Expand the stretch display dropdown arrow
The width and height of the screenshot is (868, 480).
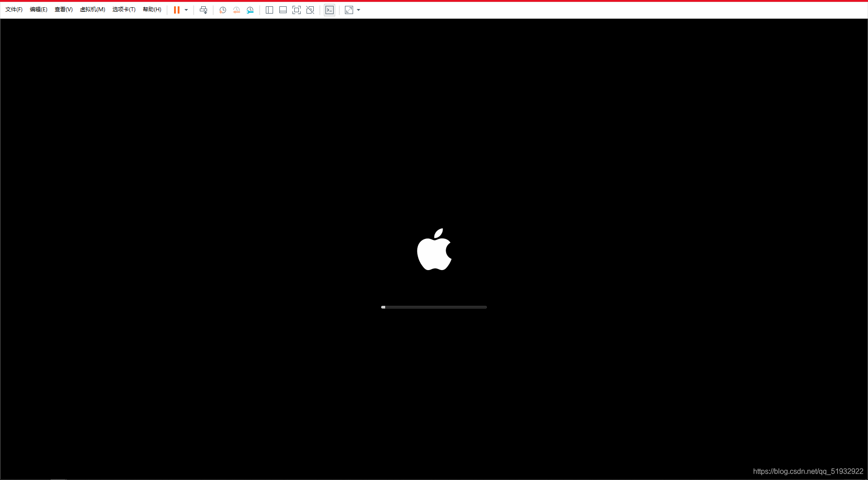(x=359, y=10)
